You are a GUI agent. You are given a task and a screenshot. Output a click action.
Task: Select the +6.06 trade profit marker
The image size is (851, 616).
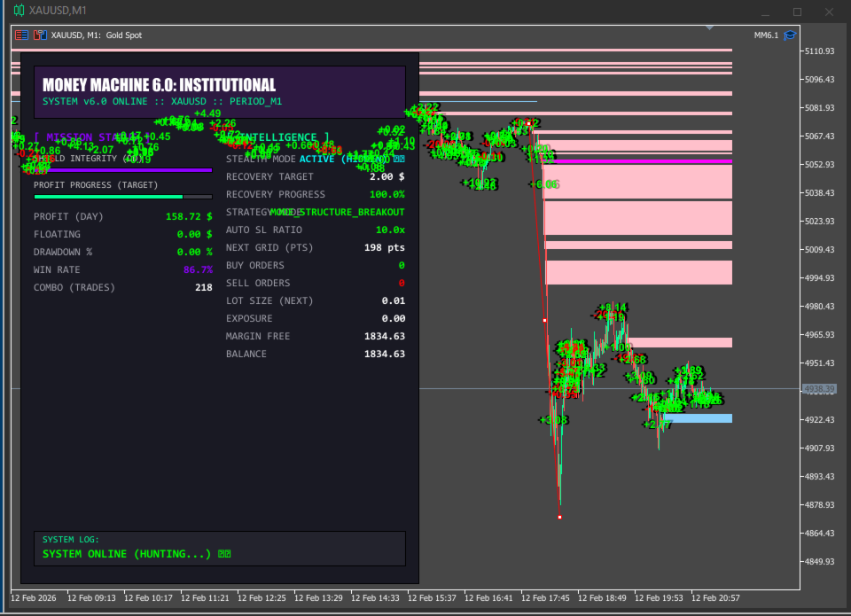[x=544, y=184]
